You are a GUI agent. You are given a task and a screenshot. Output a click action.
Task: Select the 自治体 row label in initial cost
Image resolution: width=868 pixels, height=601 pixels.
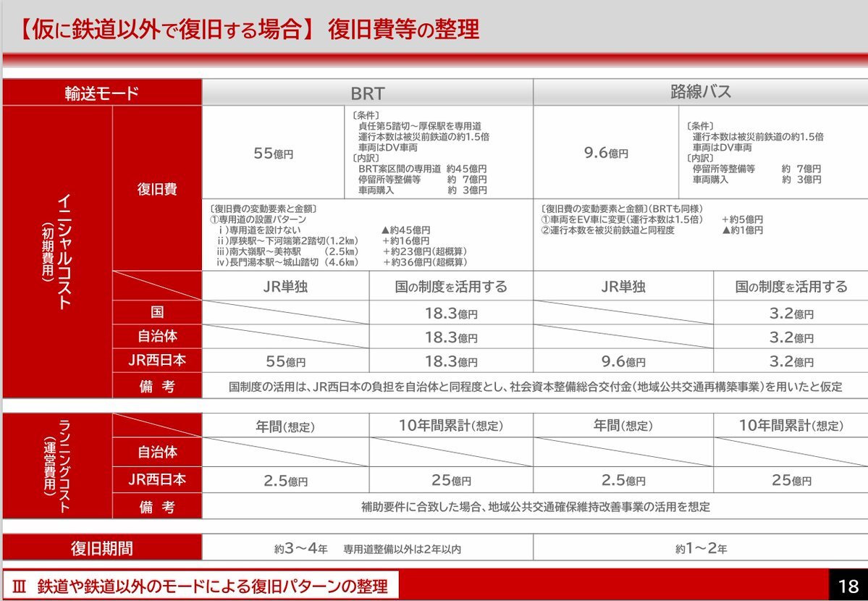(157, 336)
